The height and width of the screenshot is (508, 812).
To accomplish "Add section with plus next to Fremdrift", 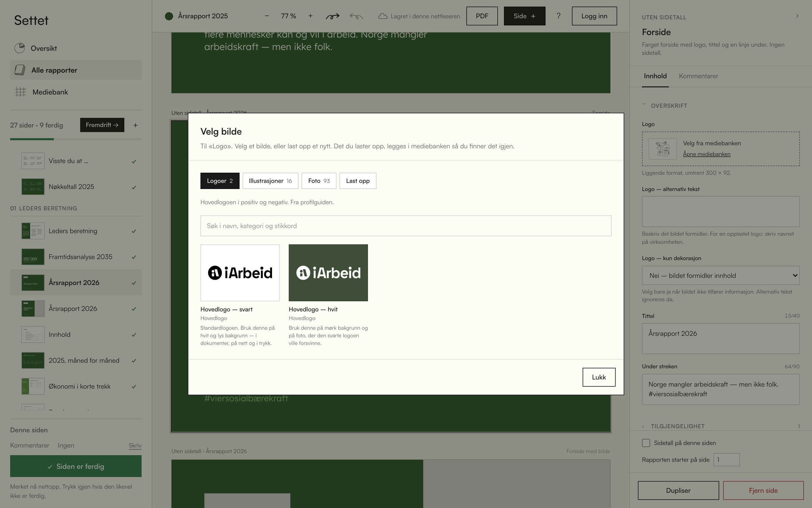I will [135, 125].
